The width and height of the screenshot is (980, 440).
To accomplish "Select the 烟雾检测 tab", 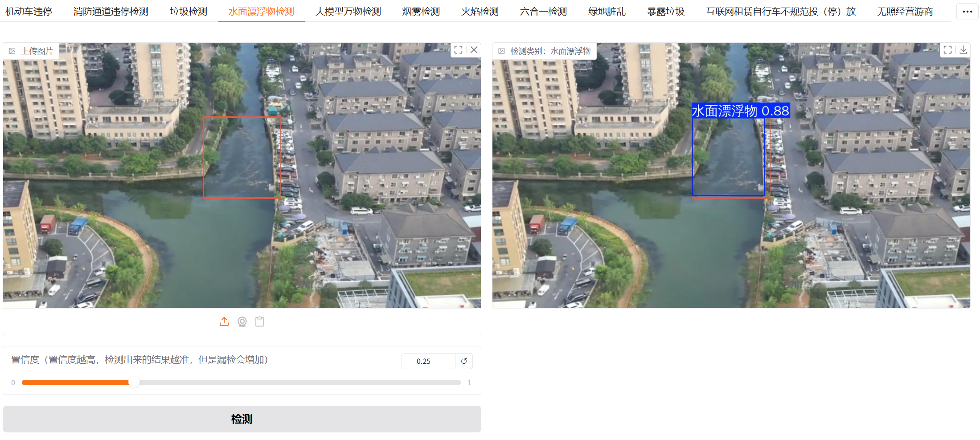I will point(421,12).
